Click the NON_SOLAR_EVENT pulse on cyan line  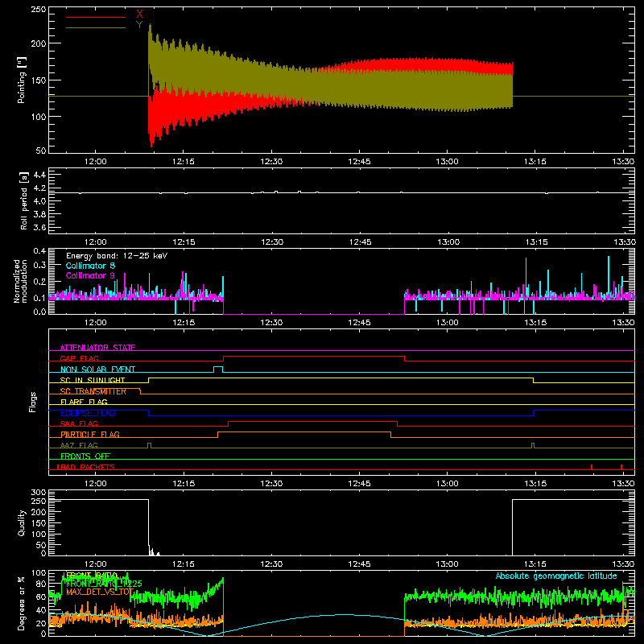(x=218, y=369)
